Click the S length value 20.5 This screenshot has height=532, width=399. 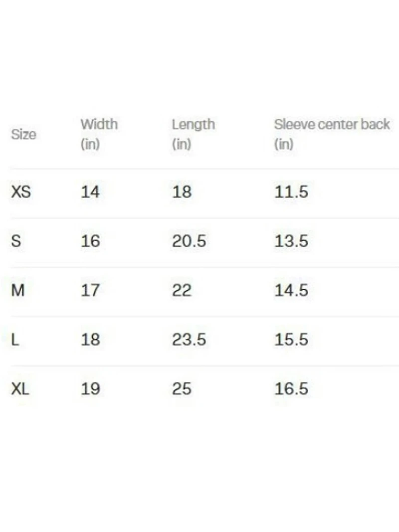189,241
